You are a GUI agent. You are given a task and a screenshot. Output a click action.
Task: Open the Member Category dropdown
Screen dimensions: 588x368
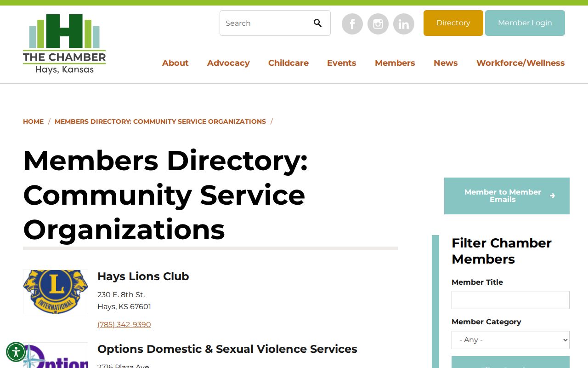click(510, 340)
